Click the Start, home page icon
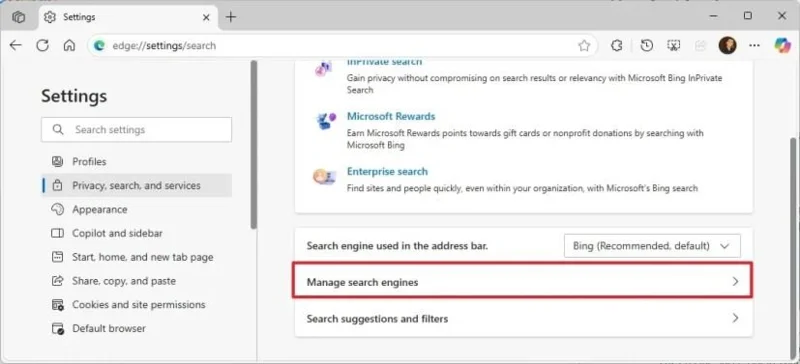Viewport: 800px width, 364px height. point(58,257)
